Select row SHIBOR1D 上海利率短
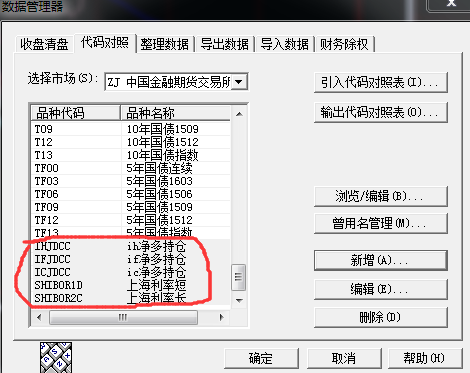470x373 pixels. (131, 285)
